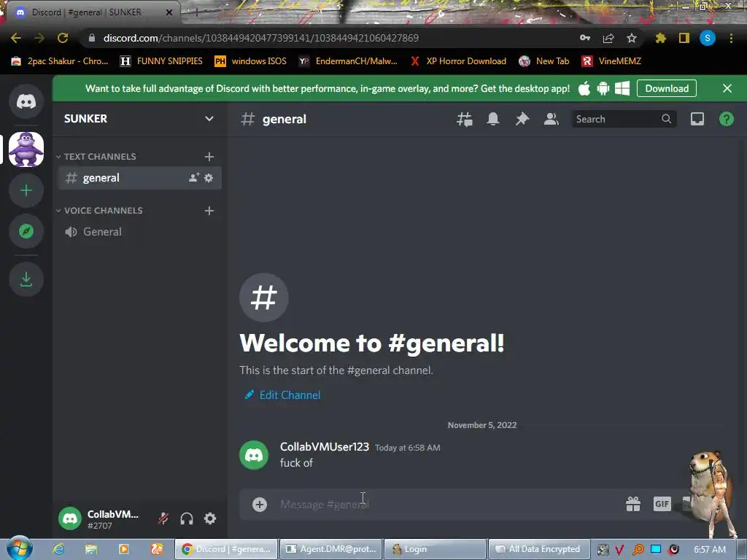Screen dimensions: 747x560
Task: Open the Threads icon in header
Action: [465, 119]
